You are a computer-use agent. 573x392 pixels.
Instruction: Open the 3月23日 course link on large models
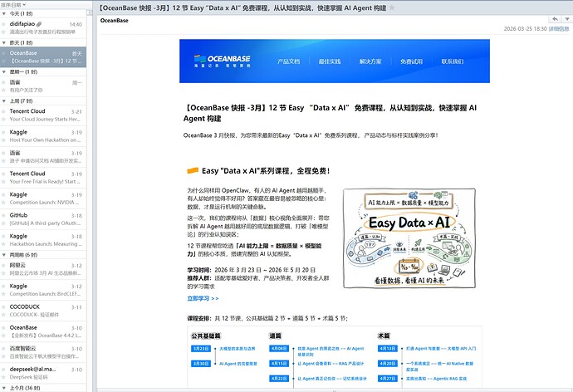coord(238,349)
